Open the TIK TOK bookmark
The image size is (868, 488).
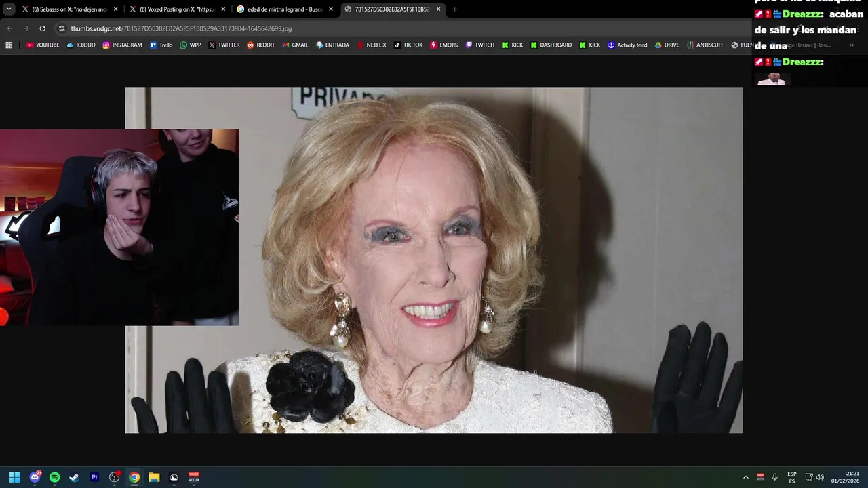tap(408, 45)
